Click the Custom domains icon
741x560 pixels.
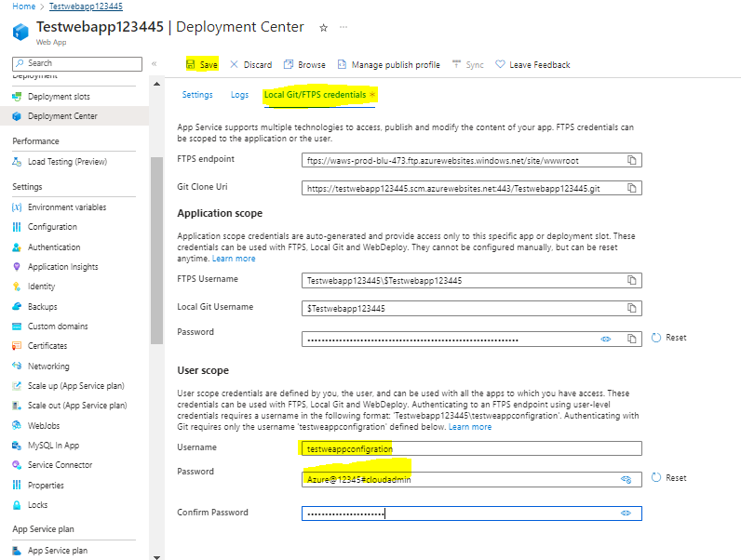[x=17, y=327]
